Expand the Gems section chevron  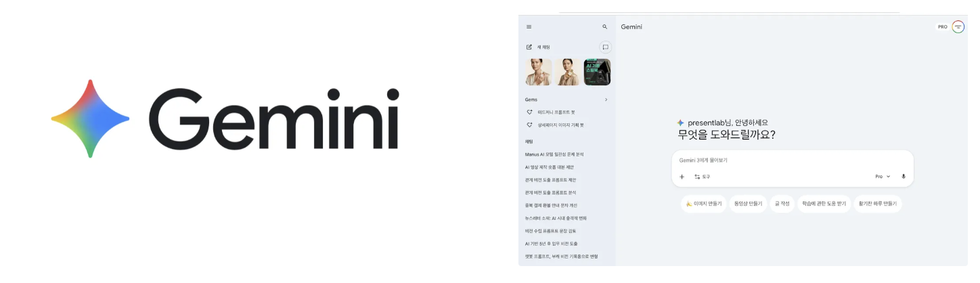pos(606,100)
